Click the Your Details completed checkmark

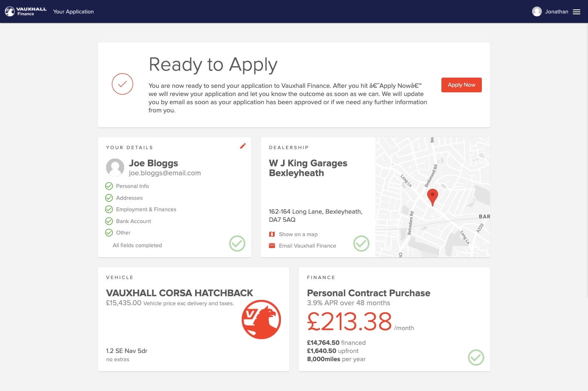click(237, 244)
